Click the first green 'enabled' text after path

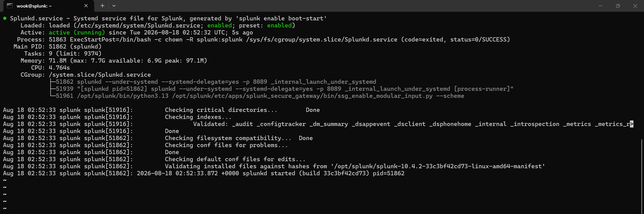[x=219, y=26]
